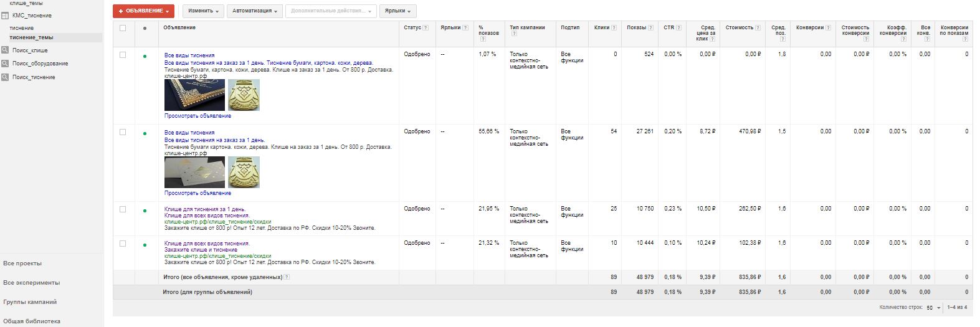The width and height of the screenshot is (980, 327).
Task: Click the help icon next to Статус header
Action: [426, 27]
